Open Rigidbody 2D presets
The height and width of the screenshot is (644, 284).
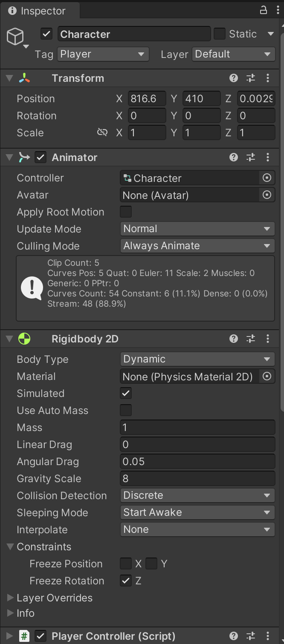(251, 339)
